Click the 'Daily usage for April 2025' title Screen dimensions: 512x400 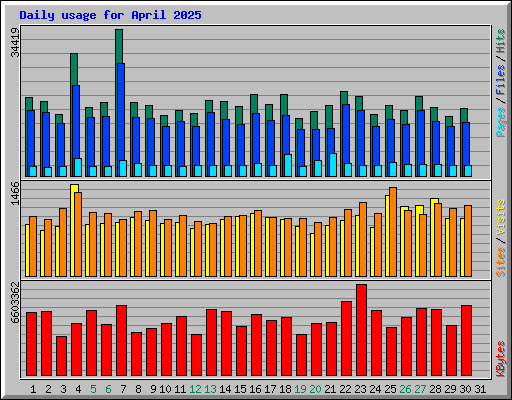(110, 15)
